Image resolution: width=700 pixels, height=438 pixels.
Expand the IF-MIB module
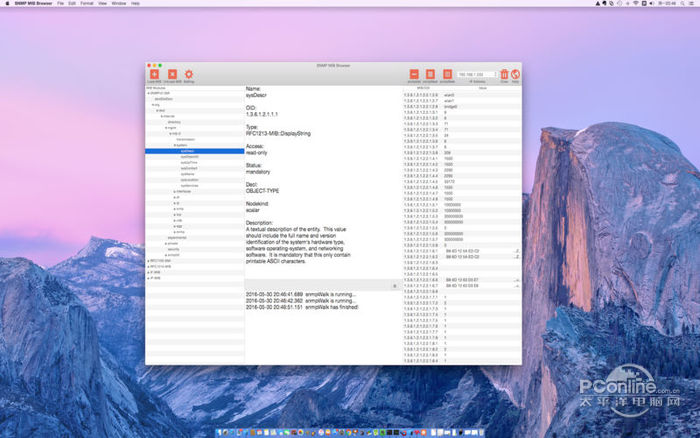[148, 272]
